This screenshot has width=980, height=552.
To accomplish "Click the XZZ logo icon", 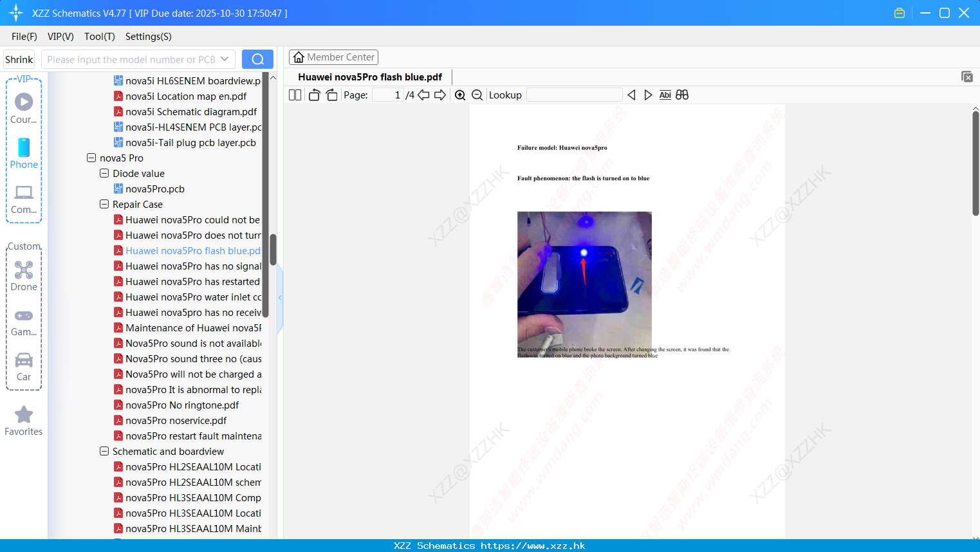I will pyautogui.click(x=16, y=13).
